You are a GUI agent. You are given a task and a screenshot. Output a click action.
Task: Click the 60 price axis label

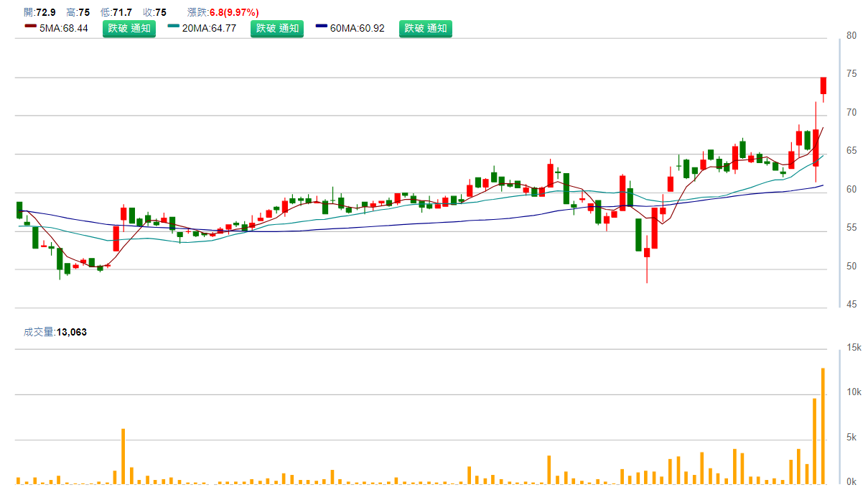[852, 190]
